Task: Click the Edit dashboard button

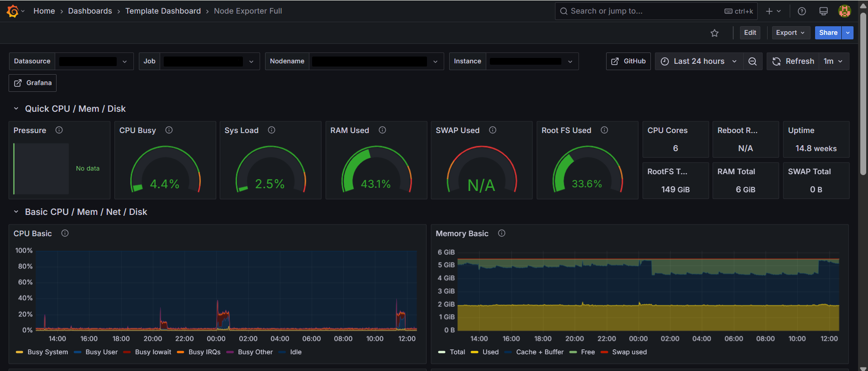Action: (750, 33)
